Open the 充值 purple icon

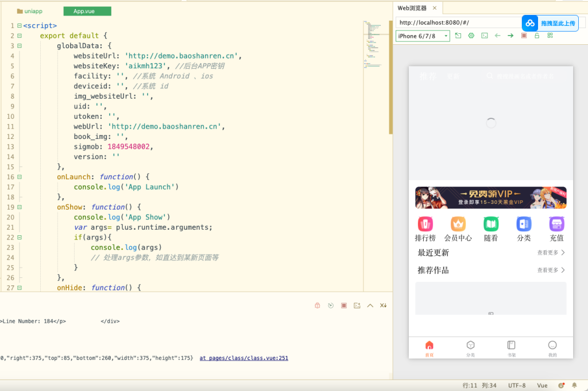(x=557, y=224)
